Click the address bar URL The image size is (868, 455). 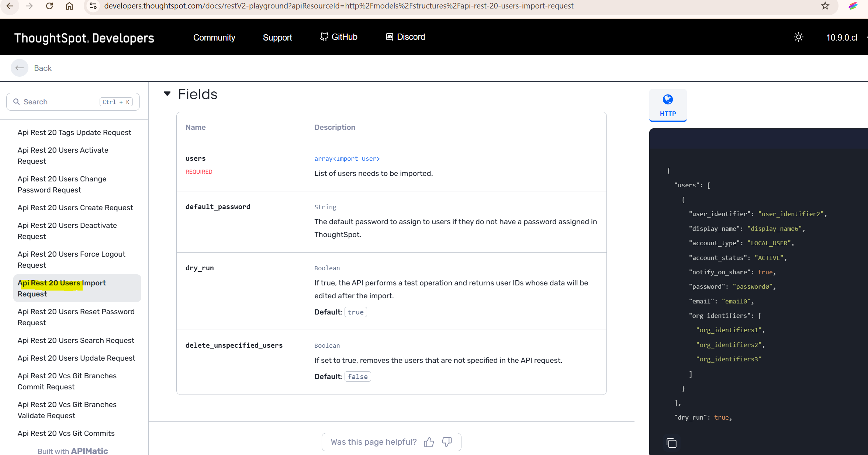pos(339,6)
